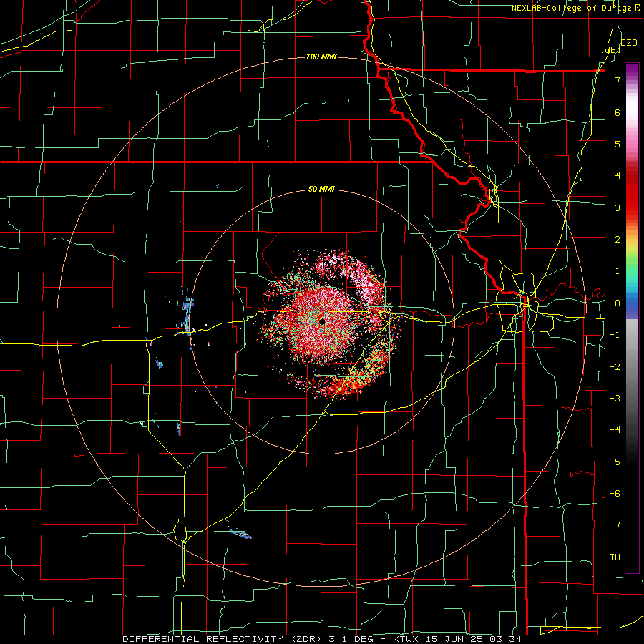Image resolution: width=644 pixels, height=644 pixels.
Task: Click the 100 NMI range ring label
Action: [321, 57]
